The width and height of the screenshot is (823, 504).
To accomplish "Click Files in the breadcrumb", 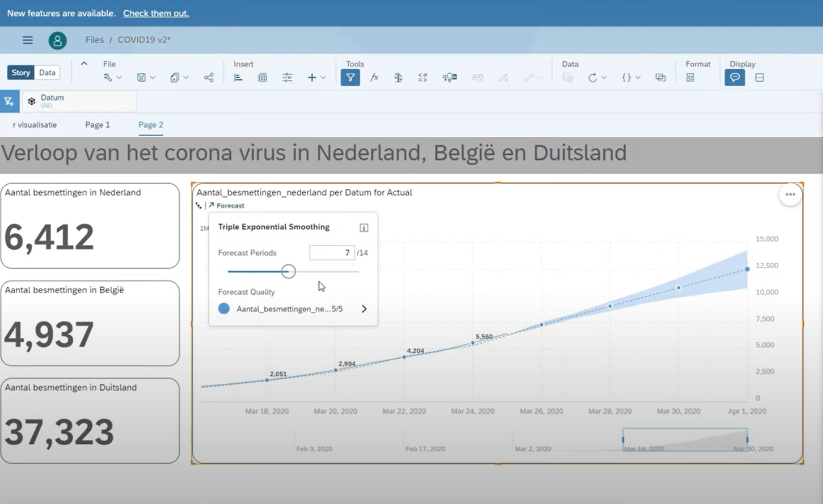I will [x=94, y=40].
